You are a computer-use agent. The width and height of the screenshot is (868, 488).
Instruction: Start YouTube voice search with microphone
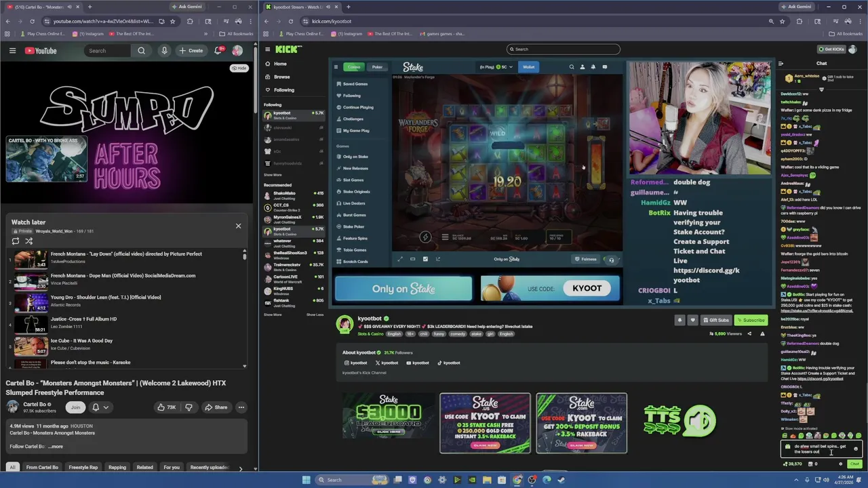tap(164, 51)
